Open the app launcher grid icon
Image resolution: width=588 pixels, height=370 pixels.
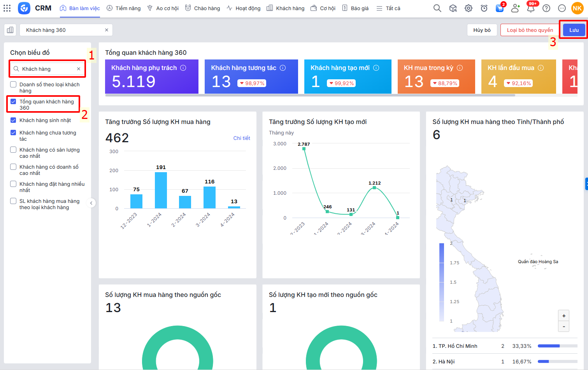click(7, 8)
